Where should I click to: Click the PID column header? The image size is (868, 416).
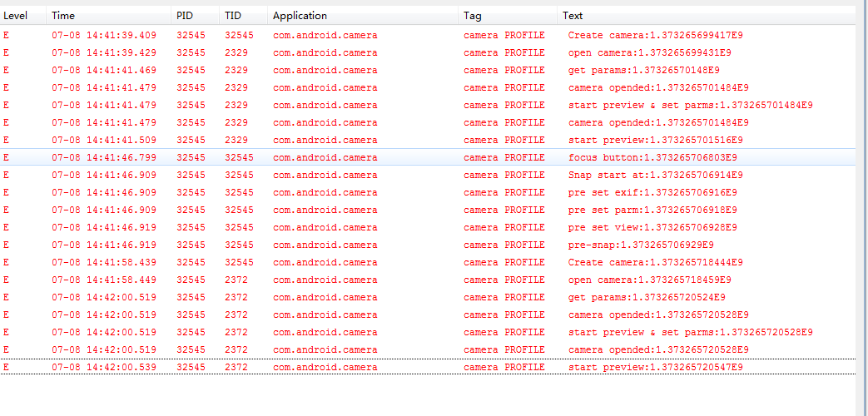click(x=196, y=16)
